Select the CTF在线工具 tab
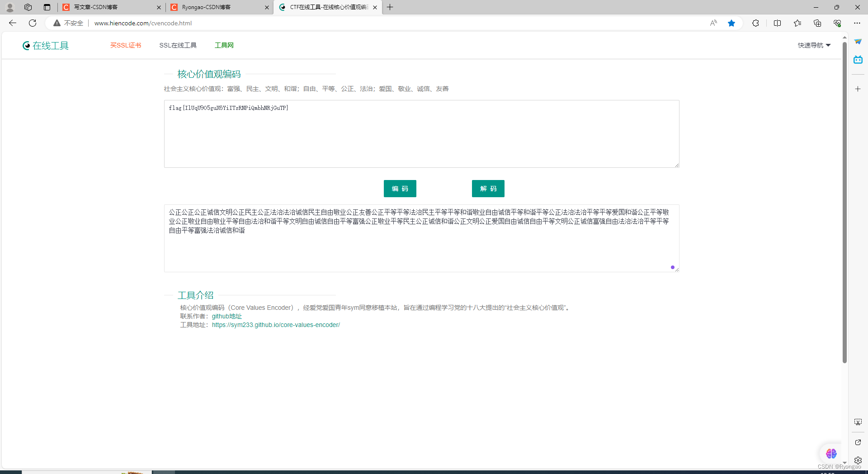 tap(328, 7)
